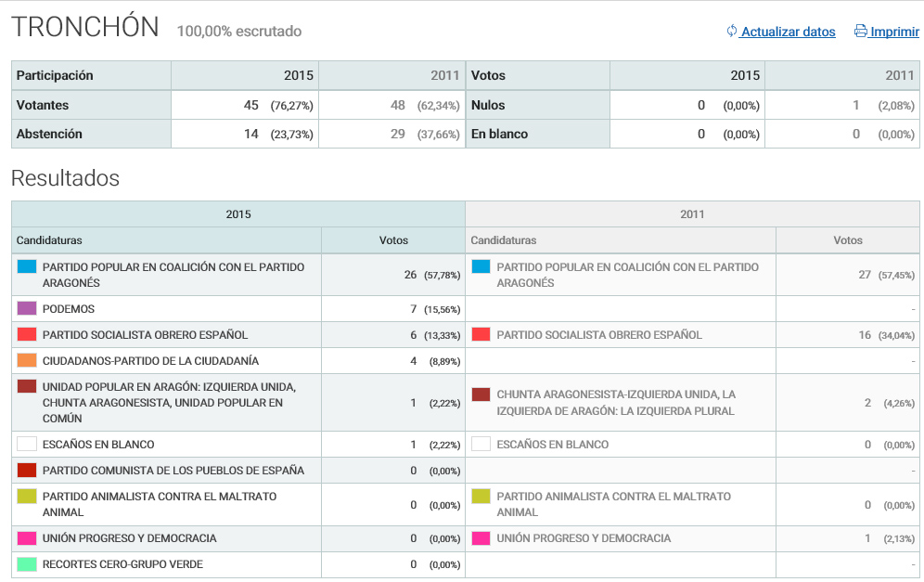The width and height of the screenshot is (924, 582).
Task: Select the 2015 results column header
Action: [x=238, y=214]
